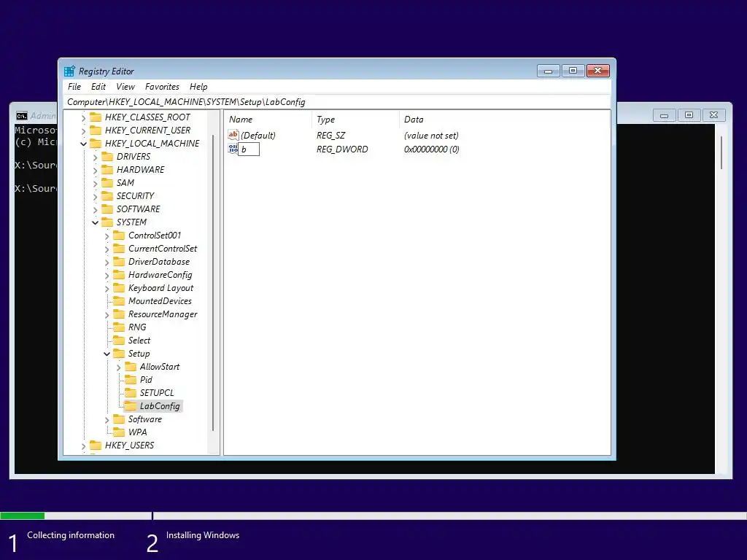Click the DWORD value icon next to b

point(233,149)
